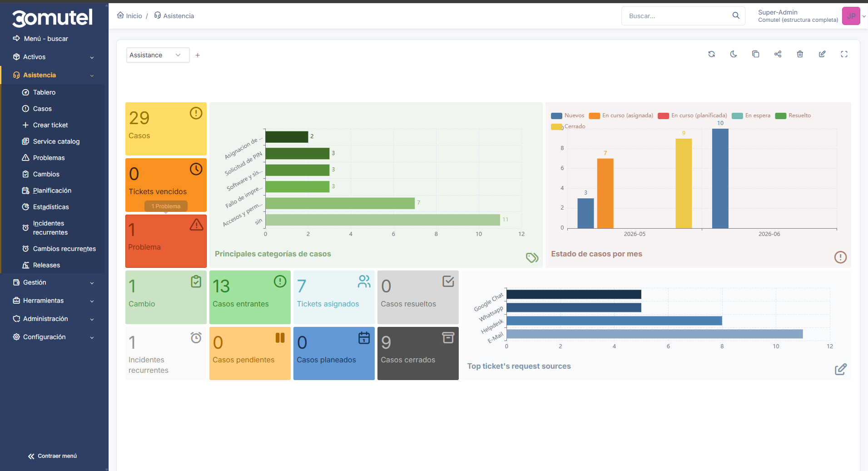This screenshot has width=868, height=471.
Task: Click Contraer menú to collapse sidebar
Action: pos(53,456)
